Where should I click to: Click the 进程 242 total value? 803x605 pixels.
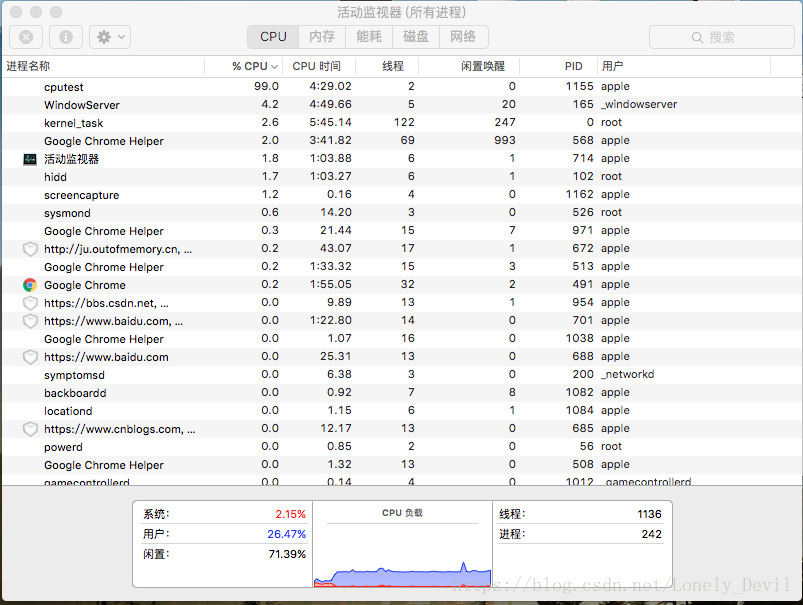pyautogui.click(x=651, y=534)
